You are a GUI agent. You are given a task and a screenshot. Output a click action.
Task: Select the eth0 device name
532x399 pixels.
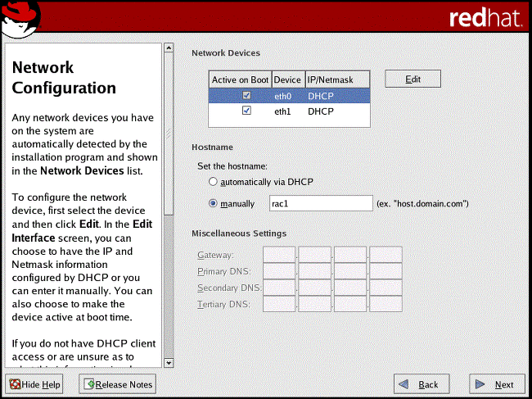coord(282,96)
